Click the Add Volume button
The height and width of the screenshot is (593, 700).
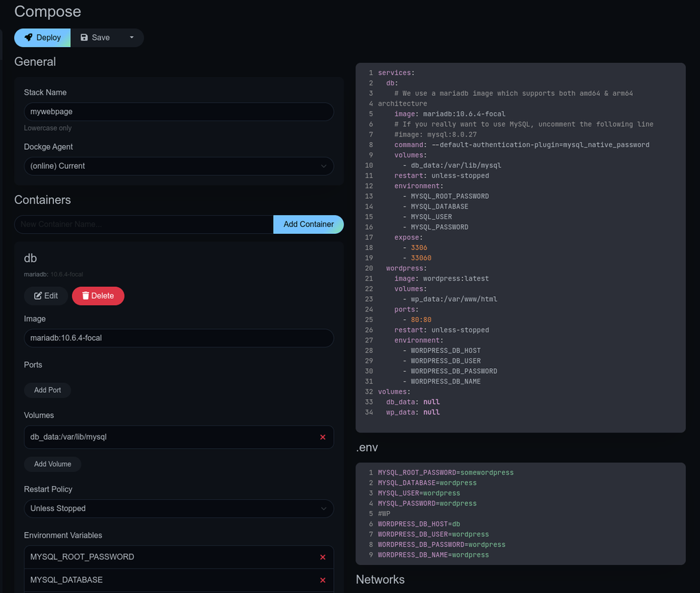point(52,463)
